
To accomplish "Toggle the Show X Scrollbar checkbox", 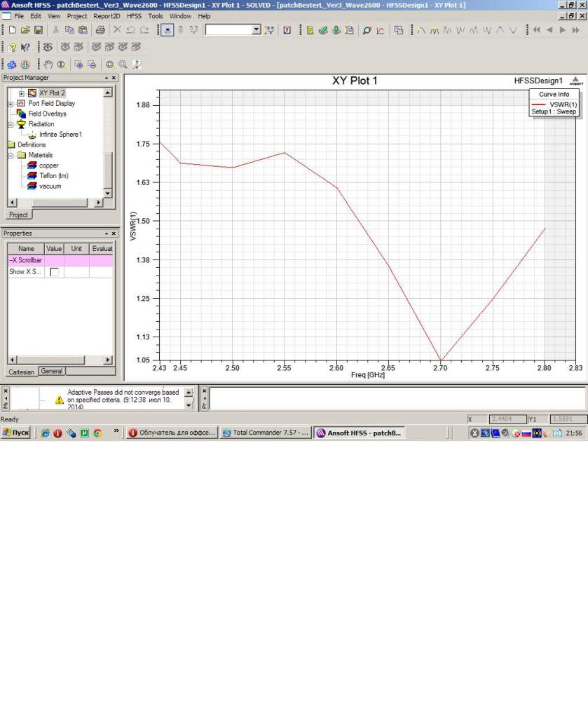I will coord(54,272).
